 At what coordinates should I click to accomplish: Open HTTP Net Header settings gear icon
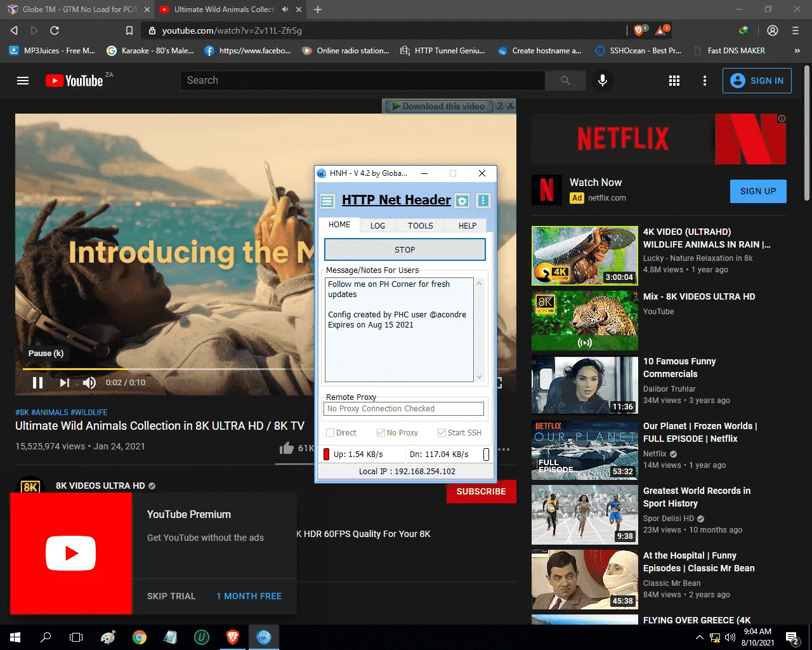pos(462,201)
